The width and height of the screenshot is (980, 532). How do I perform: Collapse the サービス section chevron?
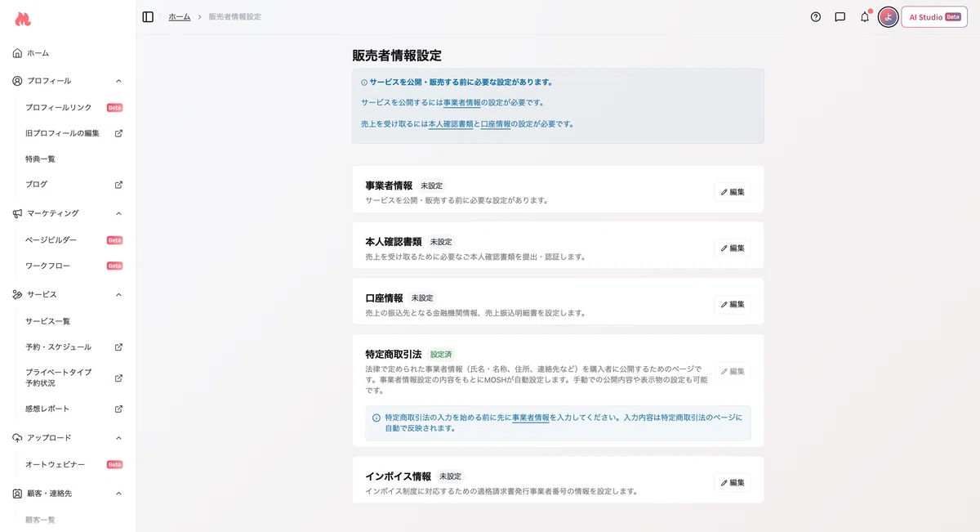(118, 294)
